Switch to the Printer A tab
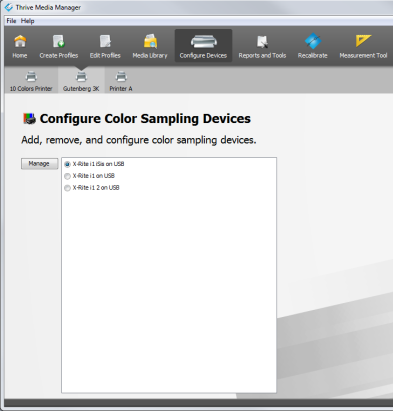Viewport: 393px width, 411px height. pos(121,81)
